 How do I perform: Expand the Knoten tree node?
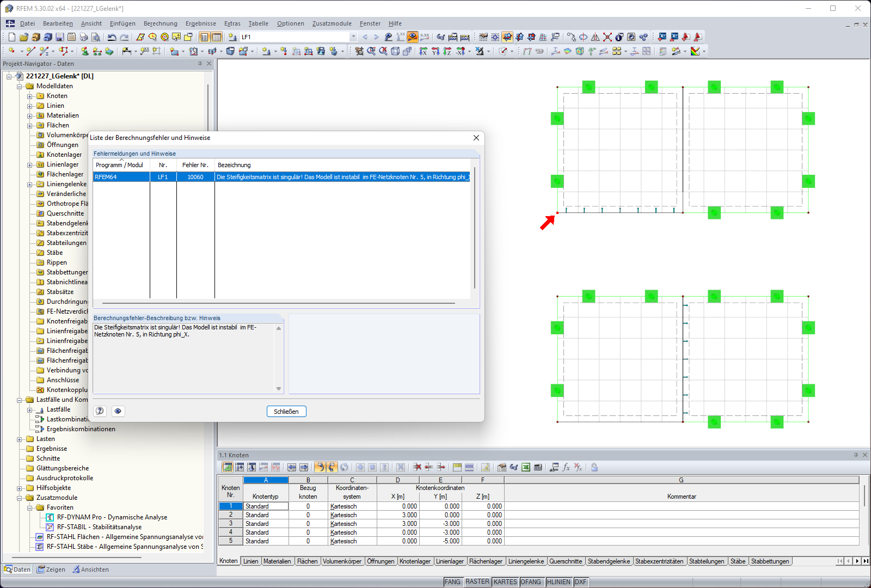[30, 96]
